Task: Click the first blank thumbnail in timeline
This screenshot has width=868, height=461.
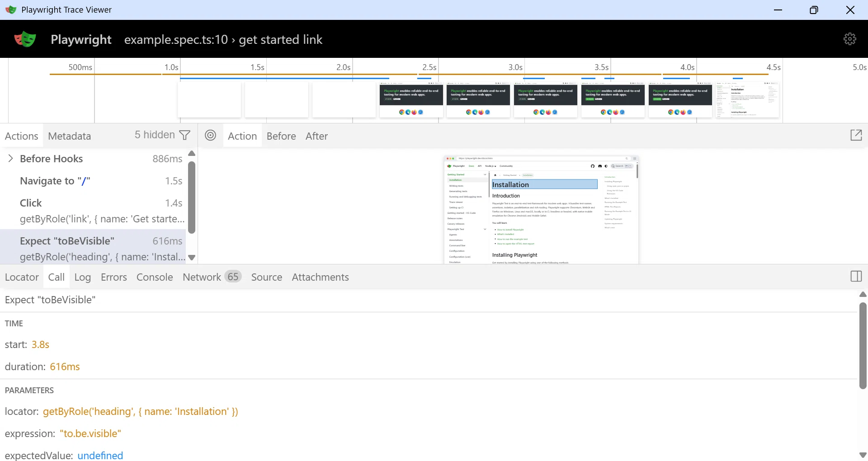Action: point(209,100)
